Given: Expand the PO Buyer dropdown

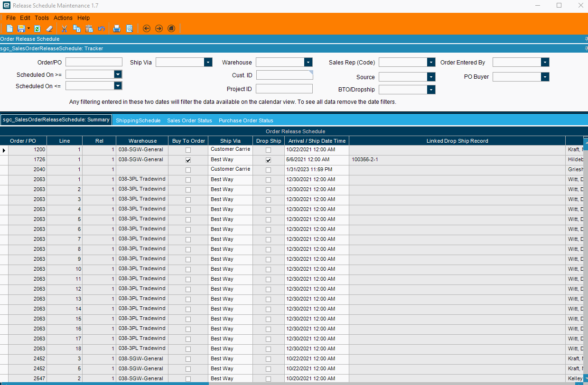Looking at the screenshot, I should pos(545,77).
